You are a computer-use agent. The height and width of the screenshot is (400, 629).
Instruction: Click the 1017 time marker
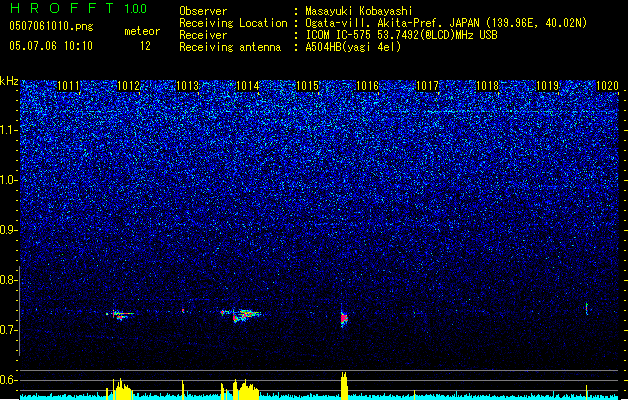[428, 86]
